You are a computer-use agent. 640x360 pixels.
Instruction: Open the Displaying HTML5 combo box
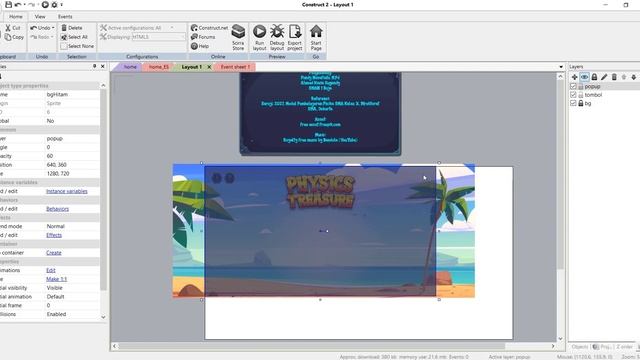point(158,37)
